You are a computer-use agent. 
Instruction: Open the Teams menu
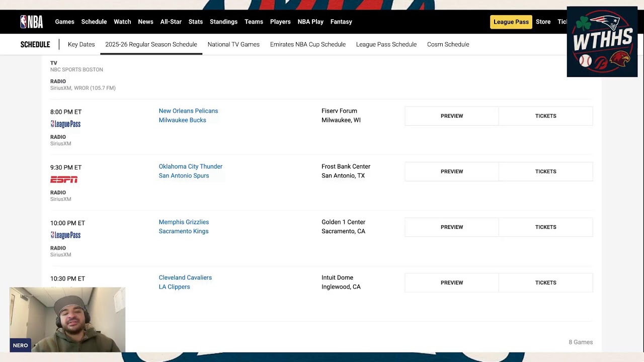pyautogui.click(x=254, y=22)
